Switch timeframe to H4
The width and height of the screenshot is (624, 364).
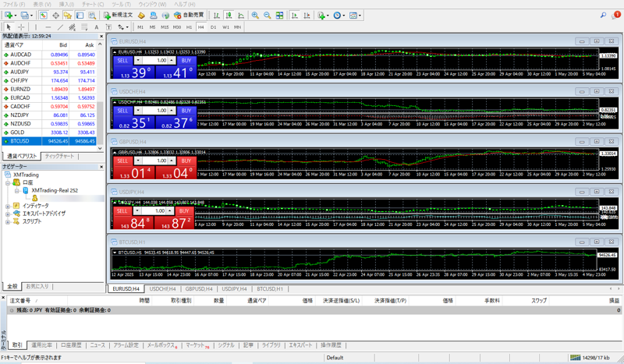201,27
